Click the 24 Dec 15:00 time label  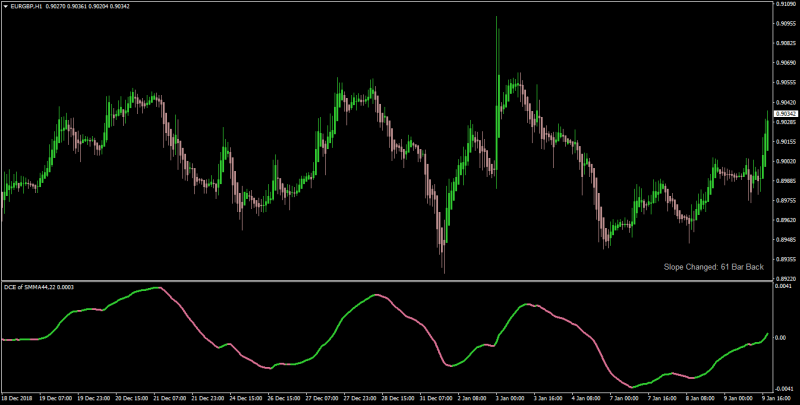tap(246, 396)
